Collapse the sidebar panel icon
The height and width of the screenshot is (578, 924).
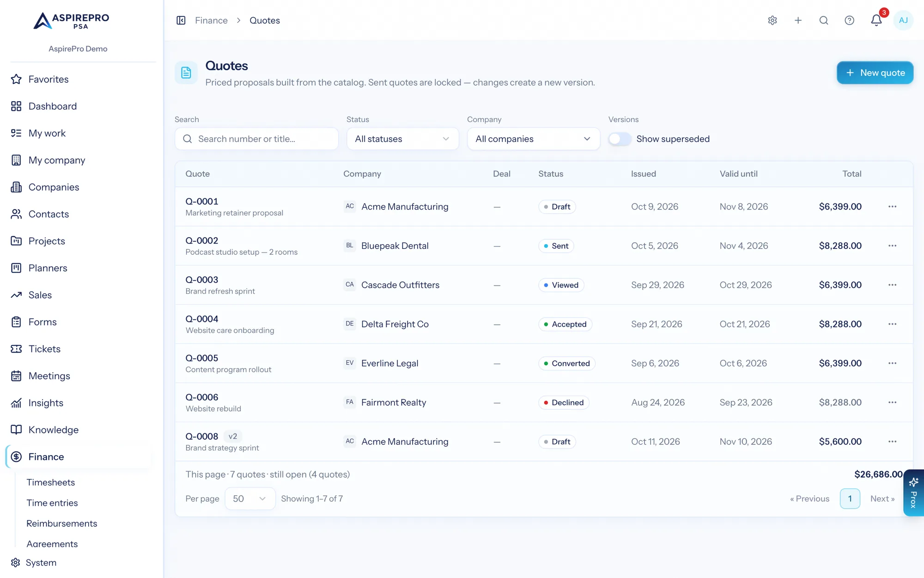coord(181,20)
